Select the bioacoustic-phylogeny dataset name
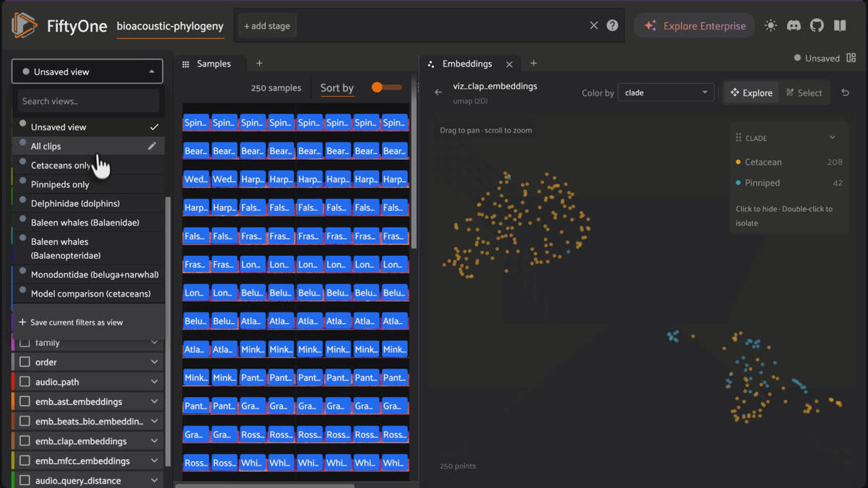Screen dimensions: 868x488 tap(170, 26)
